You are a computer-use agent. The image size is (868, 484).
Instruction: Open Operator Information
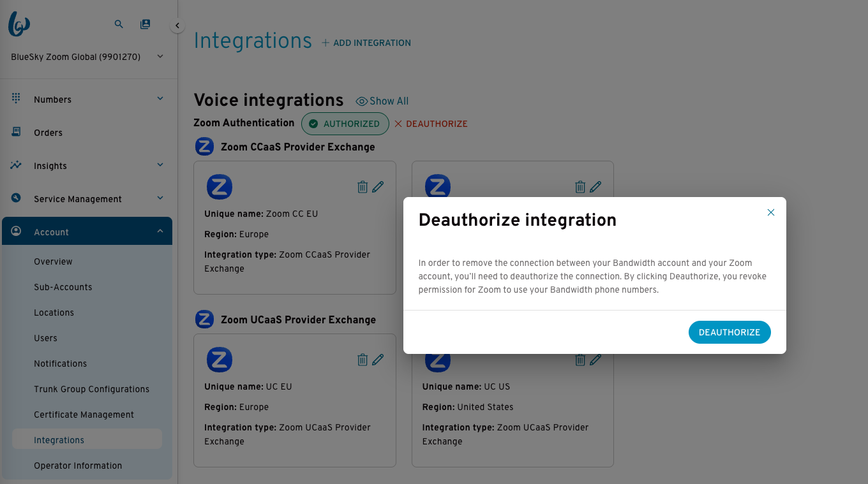[78, 466]
